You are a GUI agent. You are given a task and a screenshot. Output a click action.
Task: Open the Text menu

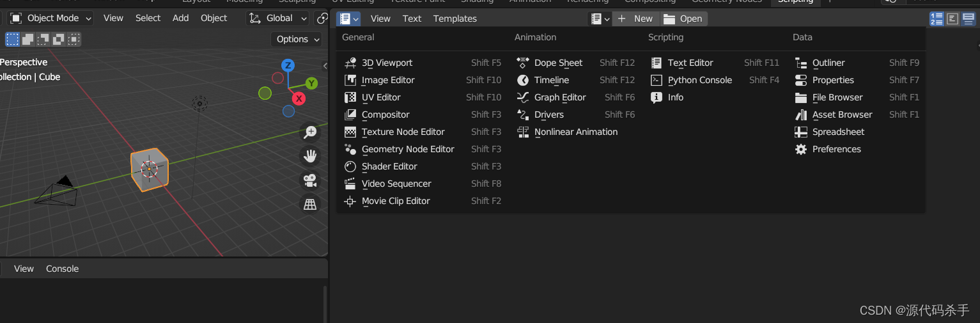coord(412,19)
